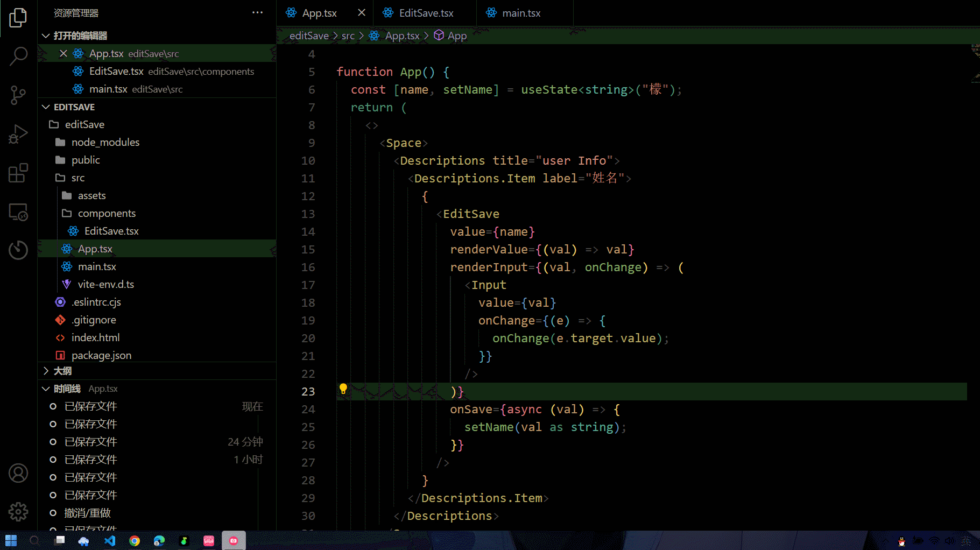Expand the public folder

point(157,160)
